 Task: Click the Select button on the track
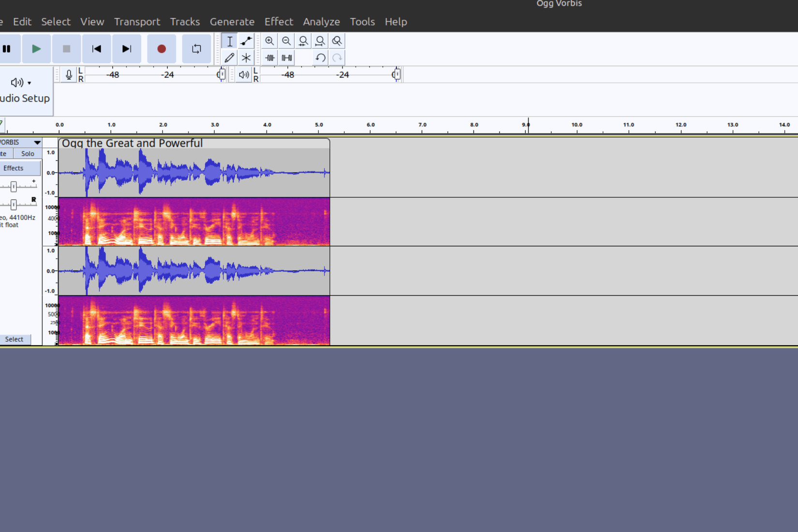click(15, 339)
